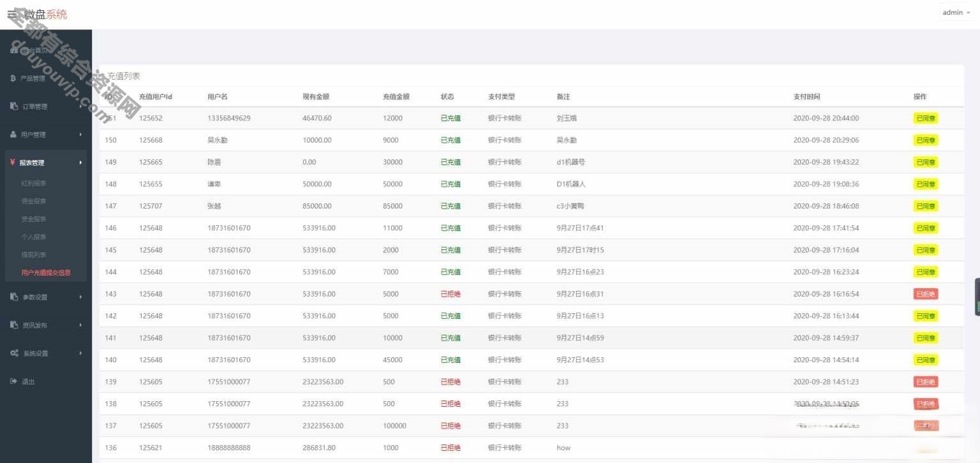
Task: Open the 个人报表 submenu item
Action: point(34,237)
